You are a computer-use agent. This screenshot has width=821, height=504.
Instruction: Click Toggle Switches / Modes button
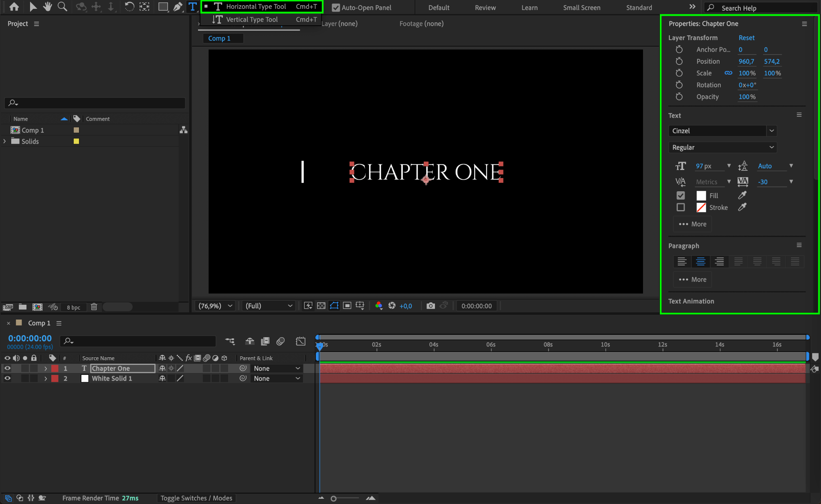(196, 498)
